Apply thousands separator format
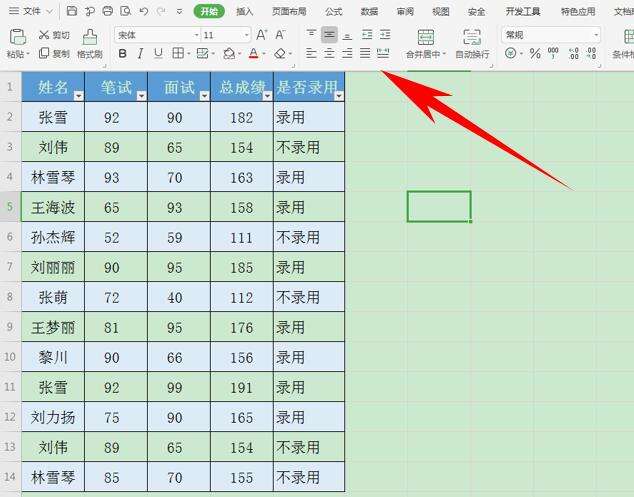634x497 pixels. click(x=553, y=53)
